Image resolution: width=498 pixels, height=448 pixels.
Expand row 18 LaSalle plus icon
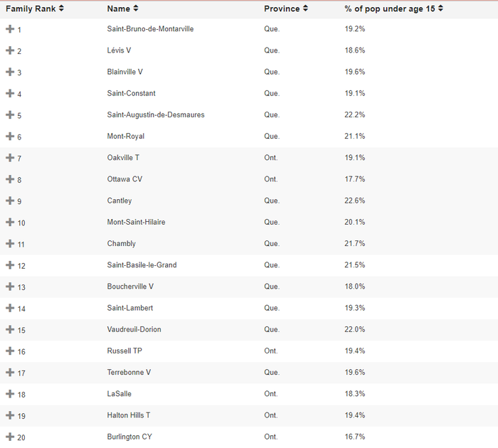10,394
